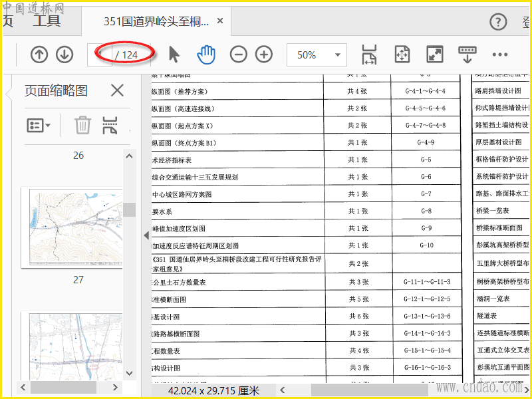The width and height of the screenshot is (532, 399).
Task: Click the G-11-1~G-11-3 cell
Action: coord(427,281)
